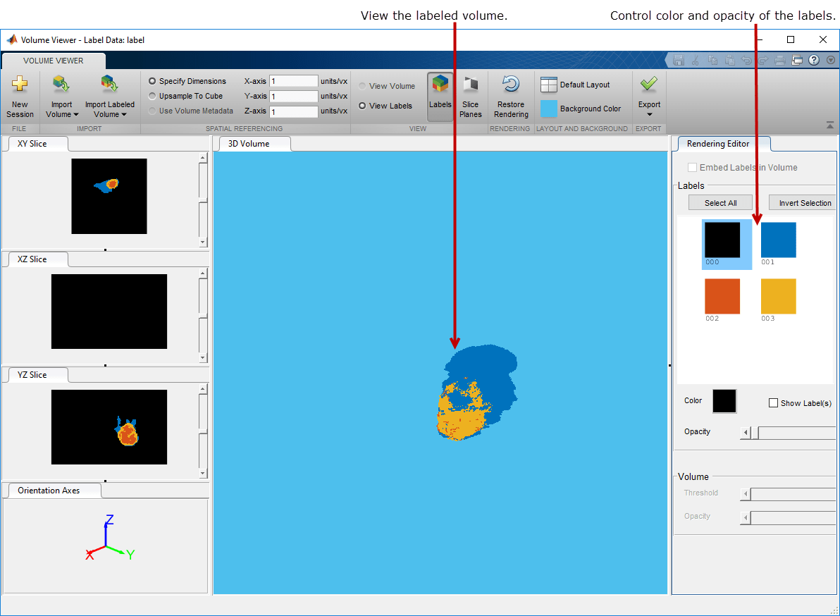Open the quick access toolbar options arrow
Screen dimensions: 840x616
click(x=830, y=60)
